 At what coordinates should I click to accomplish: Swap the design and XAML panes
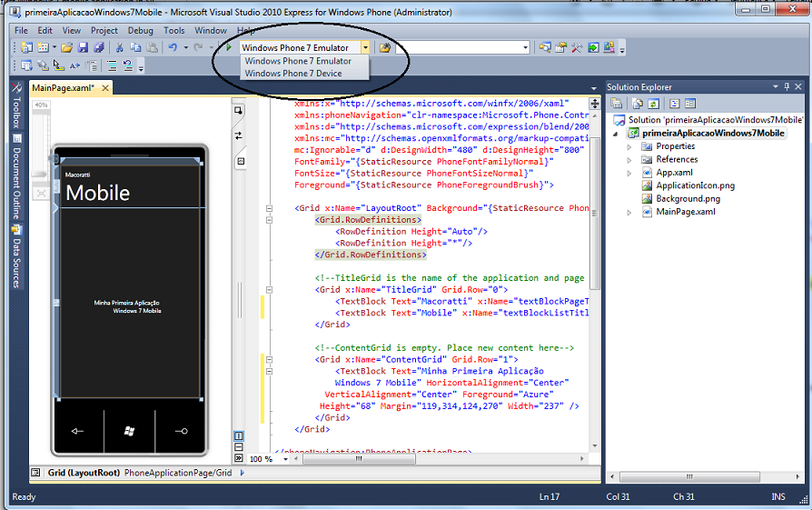click(239, 135)
